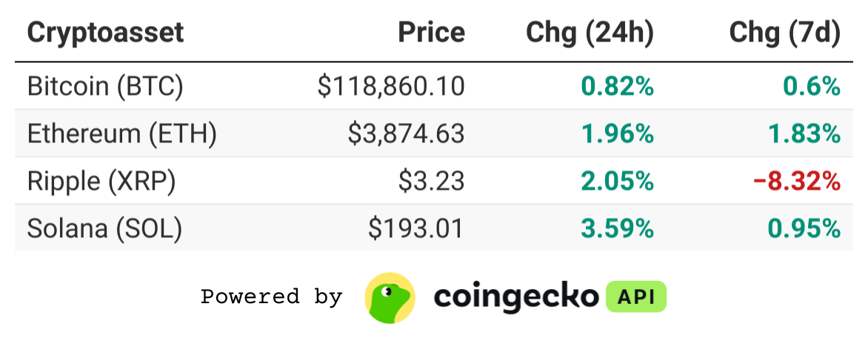Click the green API badge
This screenshot has height=341, width=868.
[x=636, y=297]
